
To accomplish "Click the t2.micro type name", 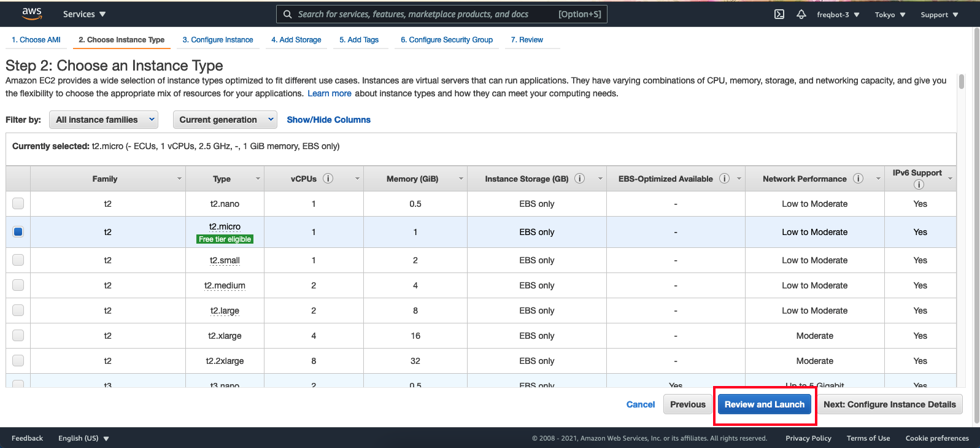I will tap(225, 226).
